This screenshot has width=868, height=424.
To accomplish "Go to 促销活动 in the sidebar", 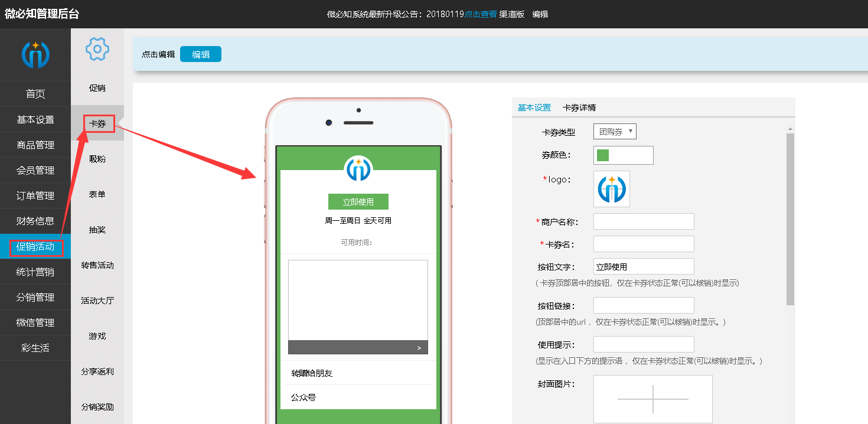I will coord(35,247).
